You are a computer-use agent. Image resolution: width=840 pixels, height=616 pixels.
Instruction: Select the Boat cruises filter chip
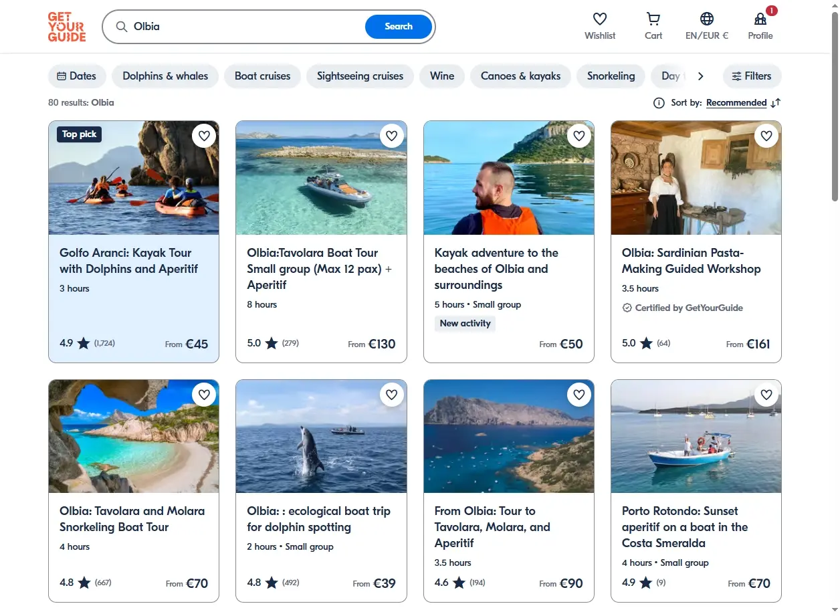(x=263, y=76)
